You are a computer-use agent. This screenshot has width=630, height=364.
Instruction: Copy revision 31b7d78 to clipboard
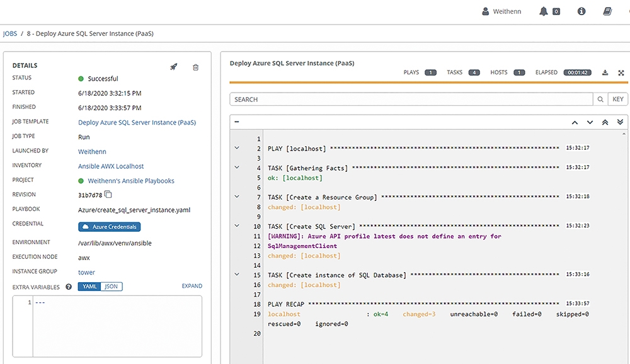[108, 195]
